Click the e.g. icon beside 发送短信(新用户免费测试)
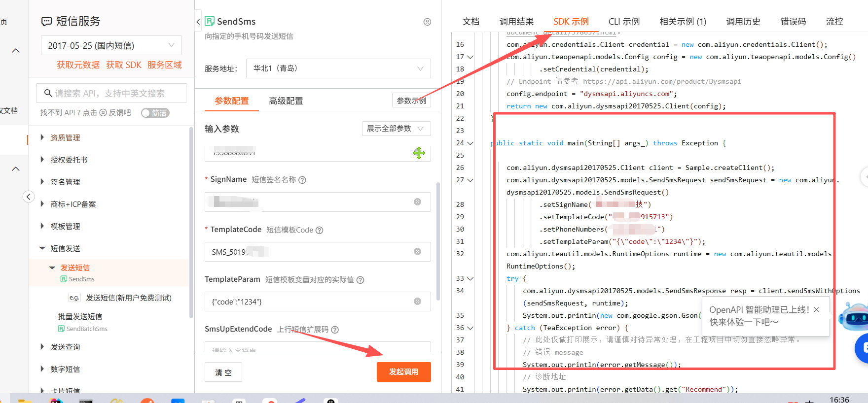Screen dimensions: 868x403 point(74,298)
